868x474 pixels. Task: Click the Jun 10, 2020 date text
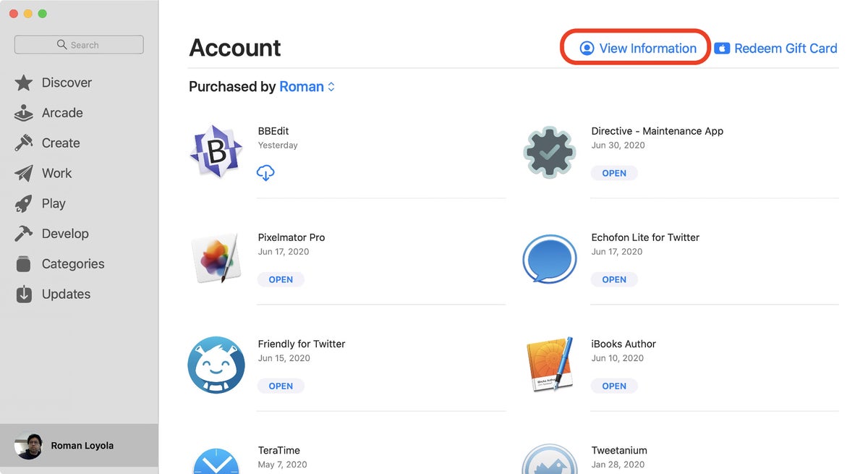618,358
